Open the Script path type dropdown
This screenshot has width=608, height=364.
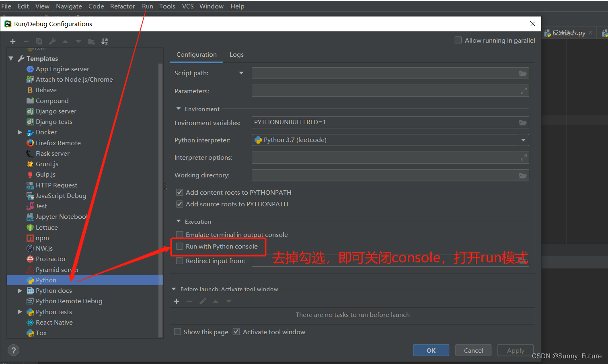(x=241, y=73)
